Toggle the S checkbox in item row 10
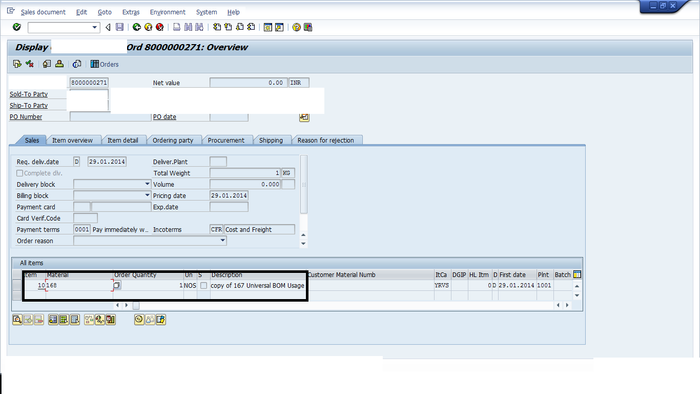700x394 pixels. [x=204, y=285]
